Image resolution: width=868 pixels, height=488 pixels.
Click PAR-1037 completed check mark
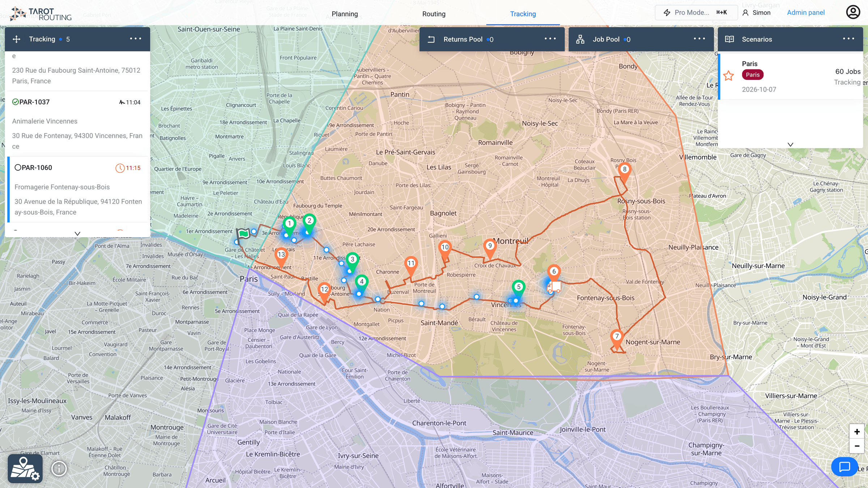click(15, 102)
